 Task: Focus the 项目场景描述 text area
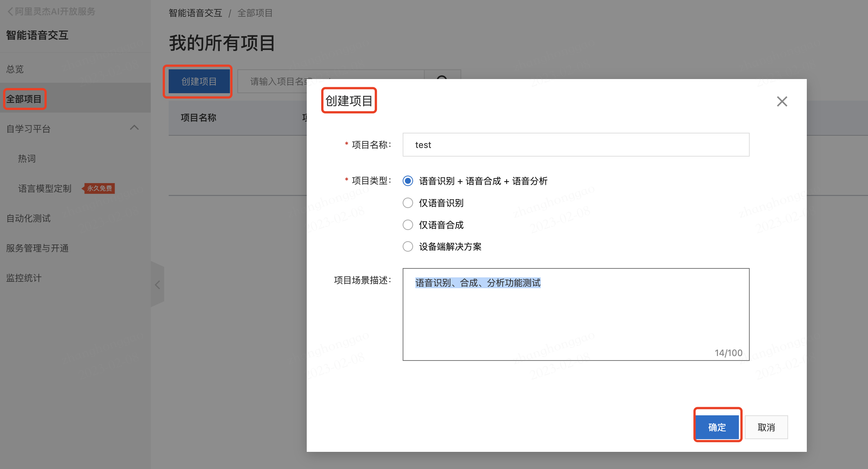pos(575,321)
